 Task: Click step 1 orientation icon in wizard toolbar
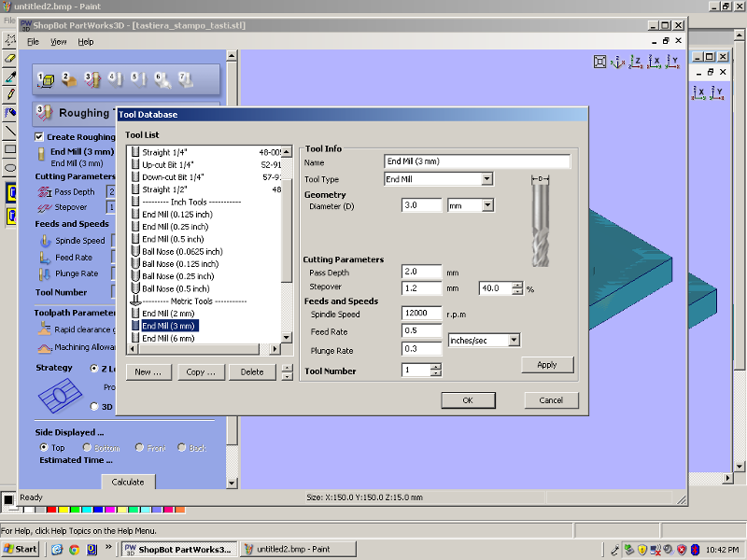pos(45,80)
